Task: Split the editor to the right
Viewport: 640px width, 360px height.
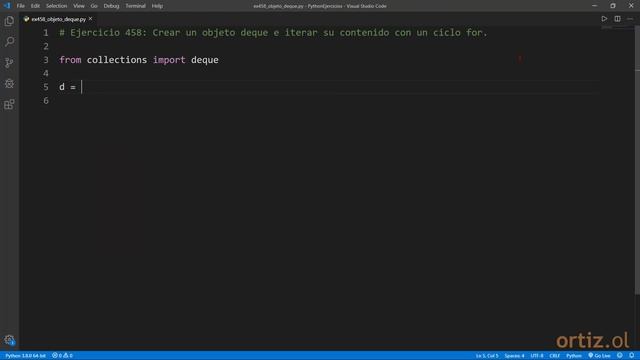Action: (x=618, y=19)
